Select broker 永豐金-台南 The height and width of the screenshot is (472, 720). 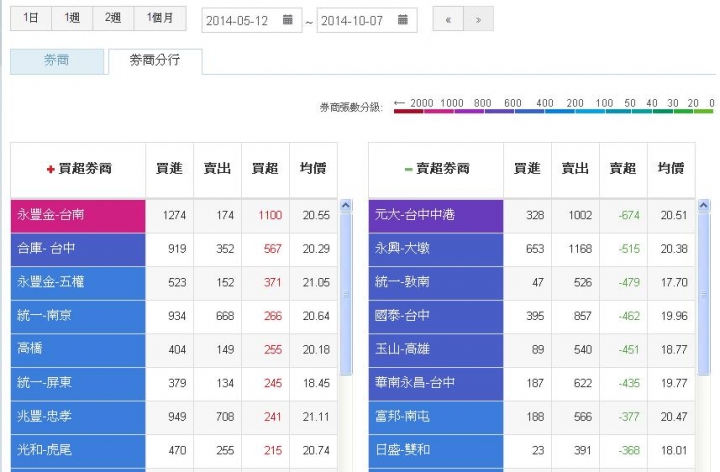coord(78,216)
